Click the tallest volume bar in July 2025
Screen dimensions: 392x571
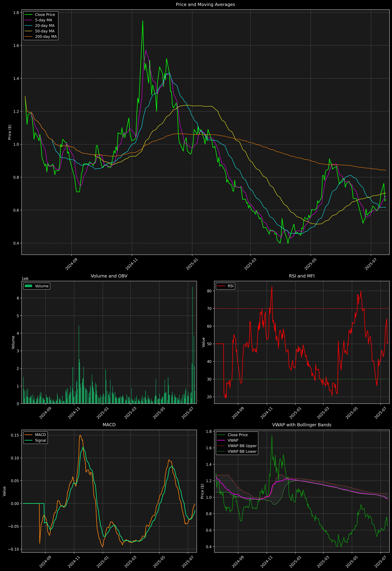click(193, 345)
